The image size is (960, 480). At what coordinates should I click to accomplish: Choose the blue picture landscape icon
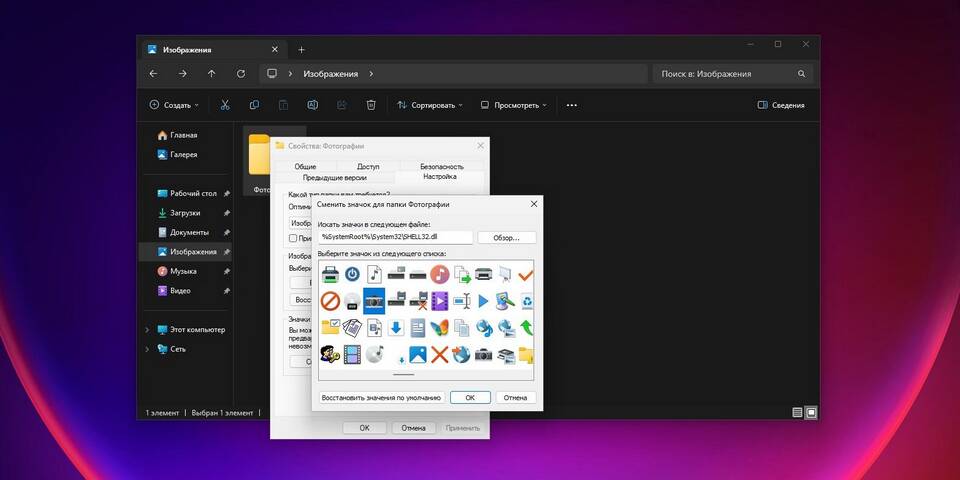pos(418,354)
